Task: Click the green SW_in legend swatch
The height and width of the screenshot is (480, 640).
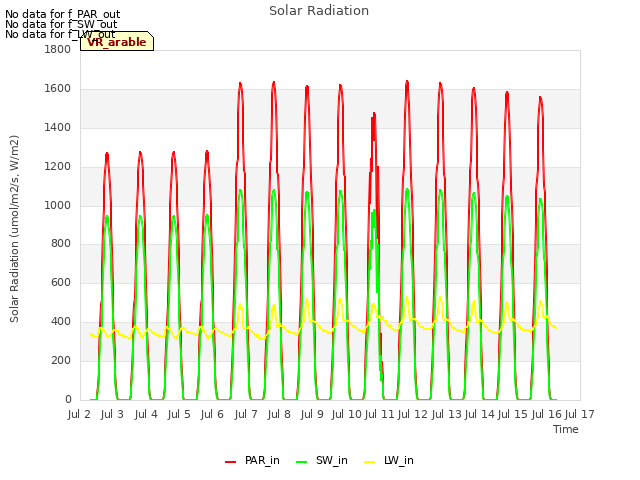Action: [x=301, y=462]
